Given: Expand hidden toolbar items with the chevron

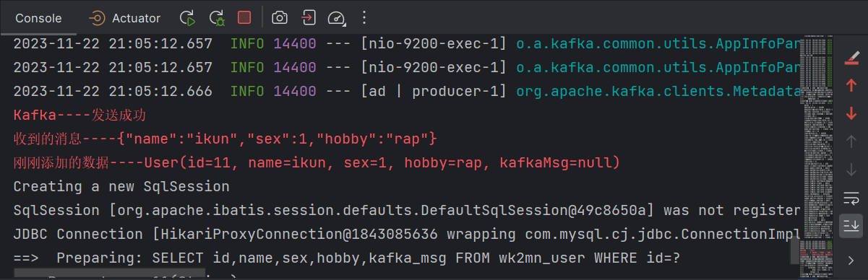Looking at the screenshot, I should 851,260.
